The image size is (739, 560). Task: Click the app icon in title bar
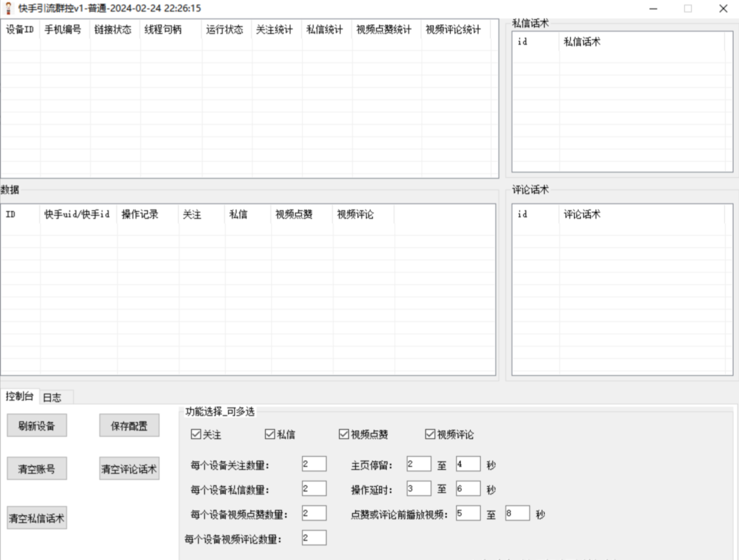click(x=8, y=8)
